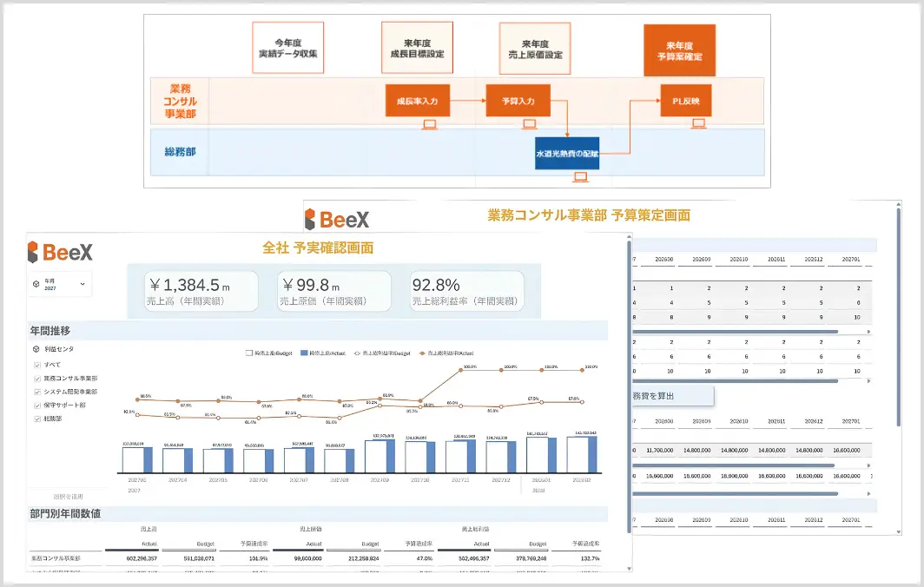The height and width of the screenshot is (587, 924).
Task: Toggle the すべて checkbox
Action: click(37, 365)
